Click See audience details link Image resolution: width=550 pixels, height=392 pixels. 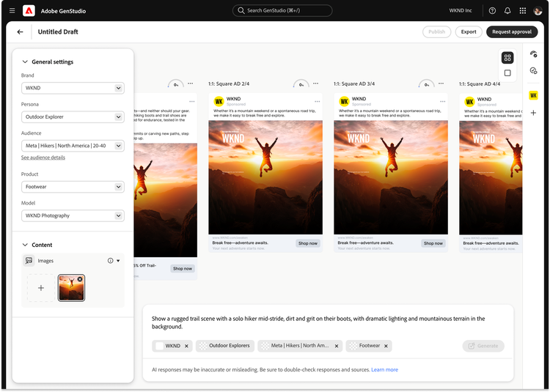(x=43, y=158)
